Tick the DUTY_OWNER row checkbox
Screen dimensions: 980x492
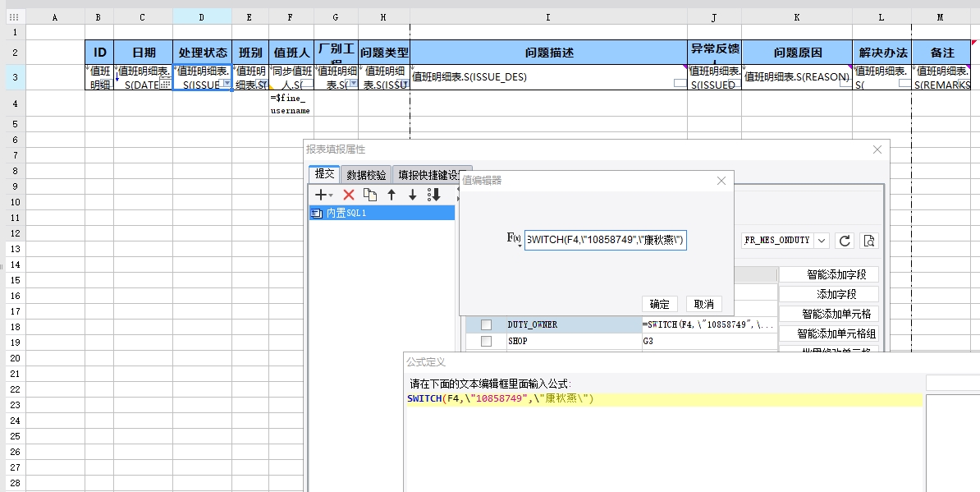tap(486, 325)
